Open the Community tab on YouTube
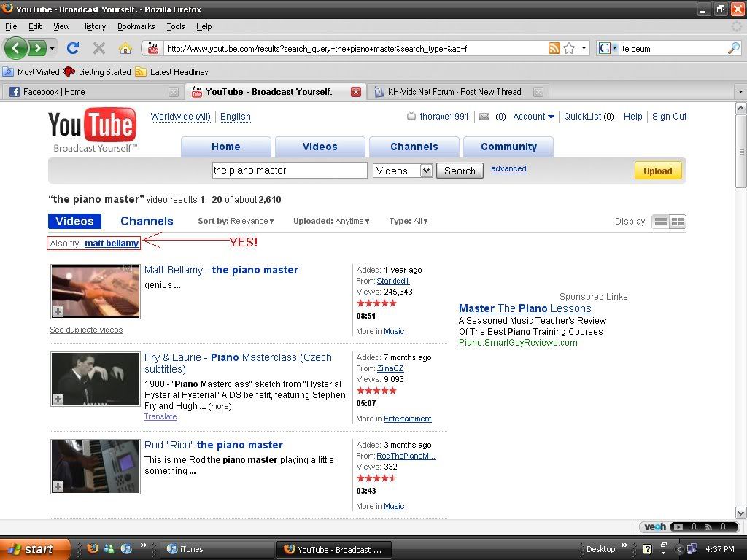 (x=508, y=147)
